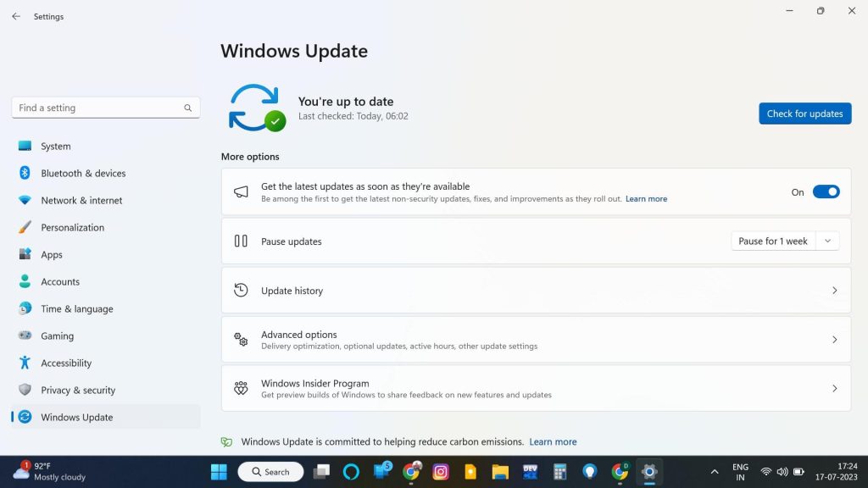Click the Pause updates icon
Image resolution: width=868 pixels, height=488 pixels.
[241, 241]
